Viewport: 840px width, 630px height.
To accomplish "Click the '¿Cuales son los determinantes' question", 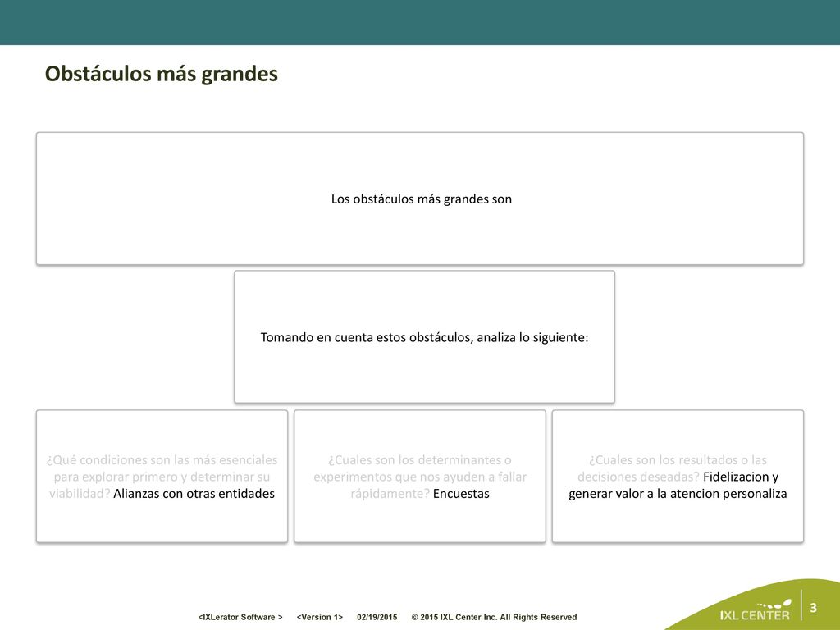I will coord(420,477).
